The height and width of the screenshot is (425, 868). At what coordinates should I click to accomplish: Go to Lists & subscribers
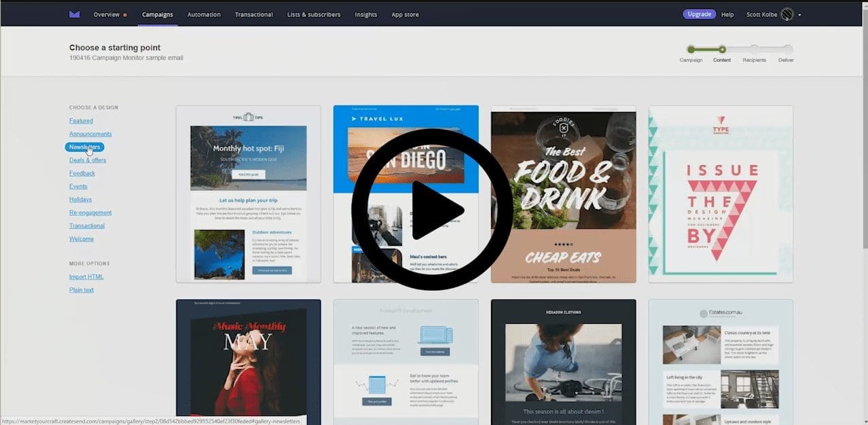[313, 14]
